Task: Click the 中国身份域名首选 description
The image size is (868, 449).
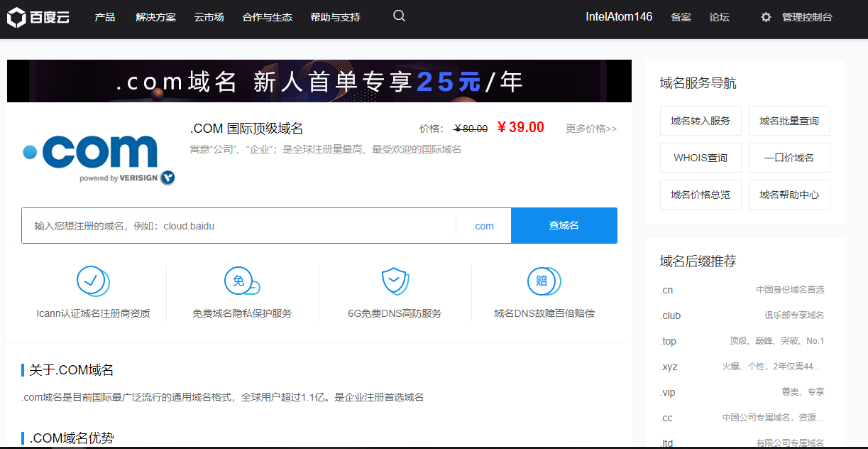Action: [790, 290]
